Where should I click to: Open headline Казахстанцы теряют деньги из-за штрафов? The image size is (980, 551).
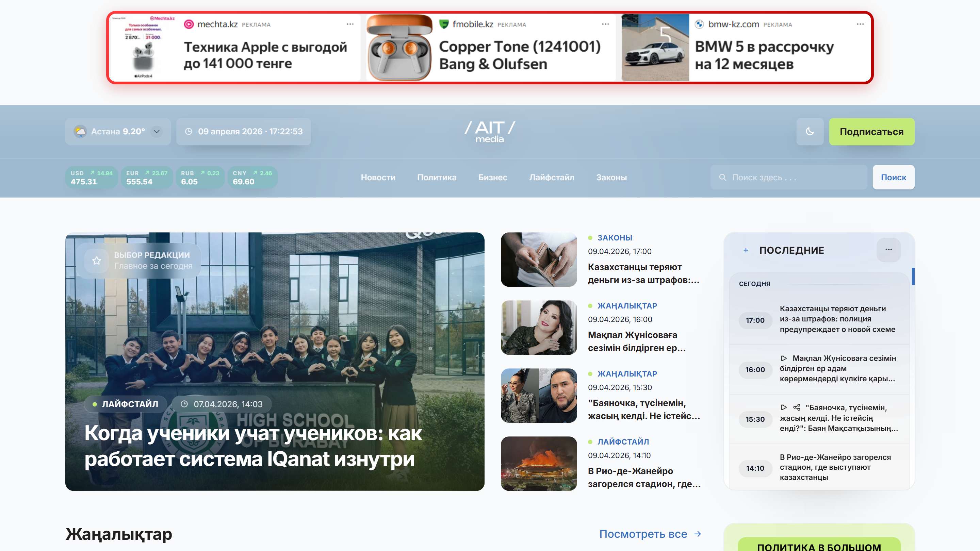point(644,273)
